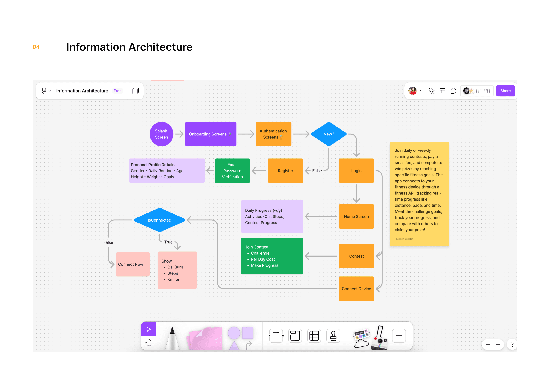
Task: Click the Free plan badge
Action: [x=117, y=91]
